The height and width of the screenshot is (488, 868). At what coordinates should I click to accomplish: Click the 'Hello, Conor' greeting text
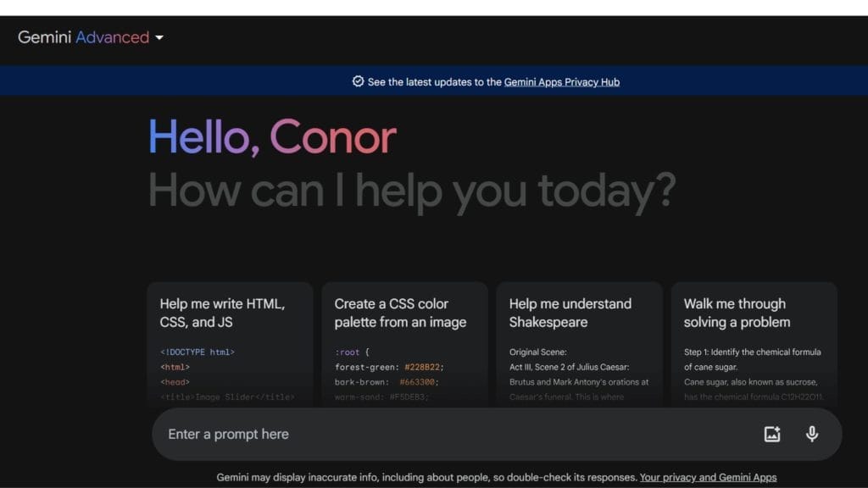pyautogui.click(x=272, y=137)
